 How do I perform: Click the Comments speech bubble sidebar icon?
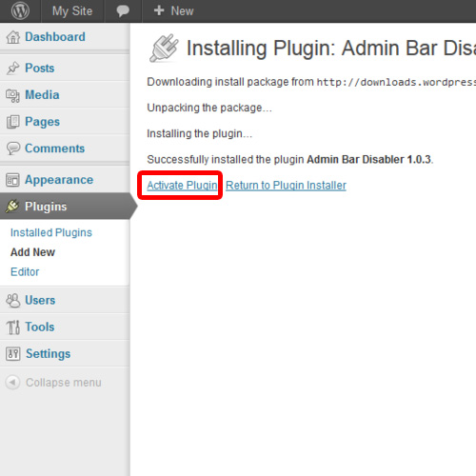point(13,149)
